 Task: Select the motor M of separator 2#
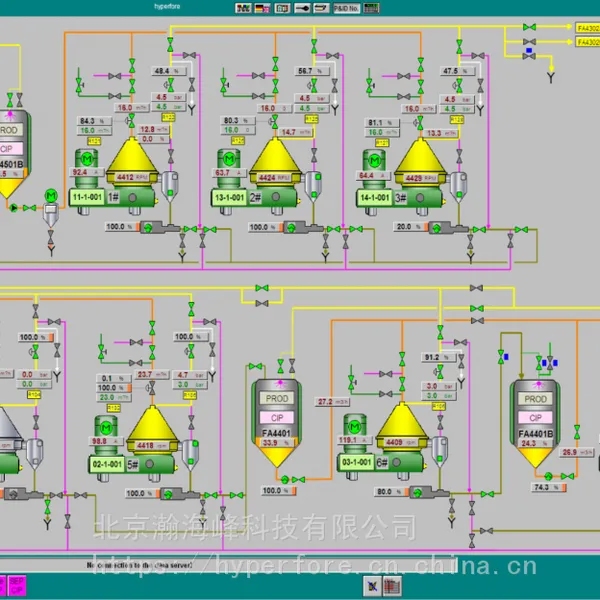[x=229, y=158]
